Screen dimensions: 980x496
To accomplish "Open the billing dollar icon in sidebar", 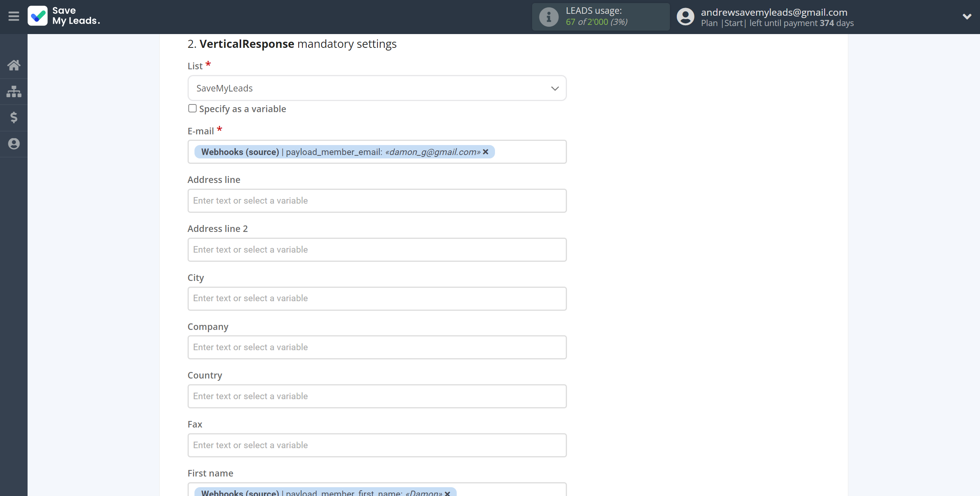I will pos(14,117).
